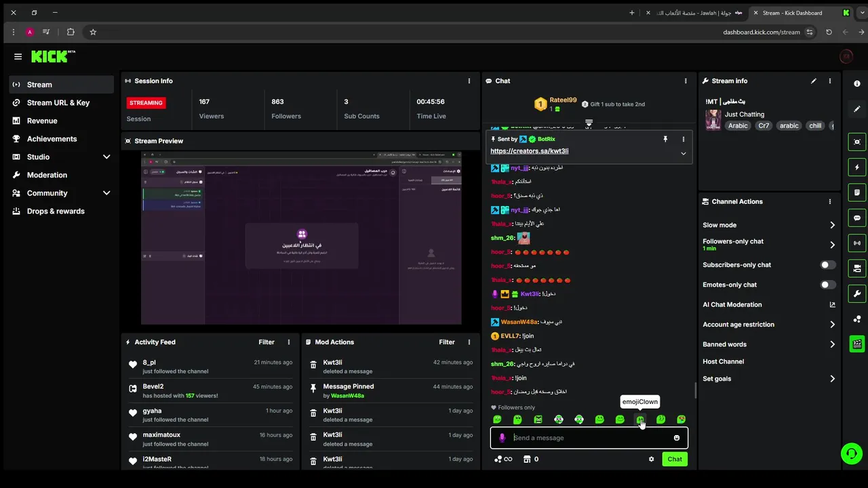Open the emoji picker in message box
Screen dimensions: 868x488
pos(677,438)
